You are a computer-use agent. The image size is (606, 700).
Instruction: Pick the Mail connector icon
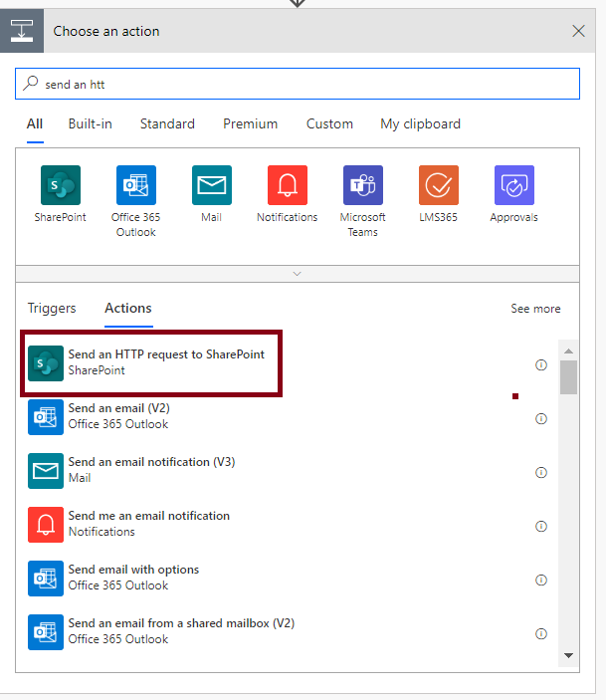click(212, 185)
